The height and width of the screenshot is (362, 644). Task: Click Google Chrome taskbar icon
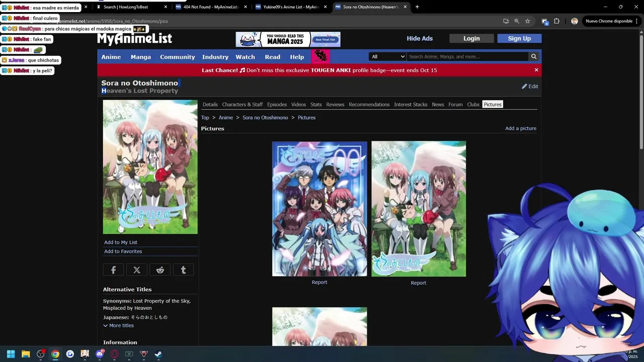(55, 354)
